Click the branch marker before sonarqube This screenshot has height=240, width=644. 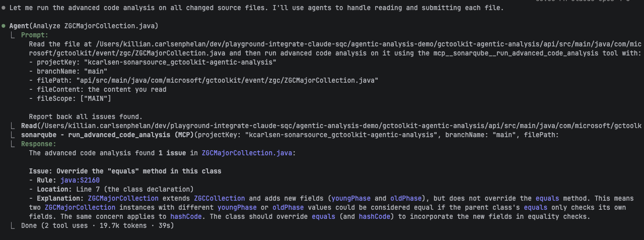coord(13,135)
